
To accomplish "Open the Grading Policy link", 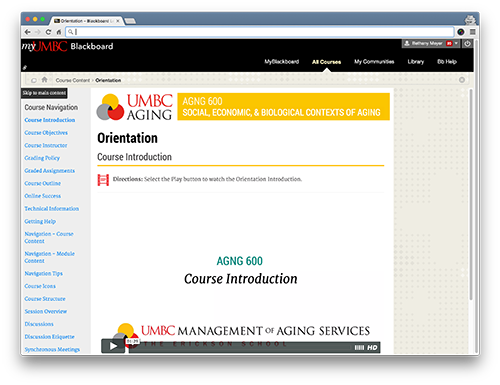I will click(42, 158).
